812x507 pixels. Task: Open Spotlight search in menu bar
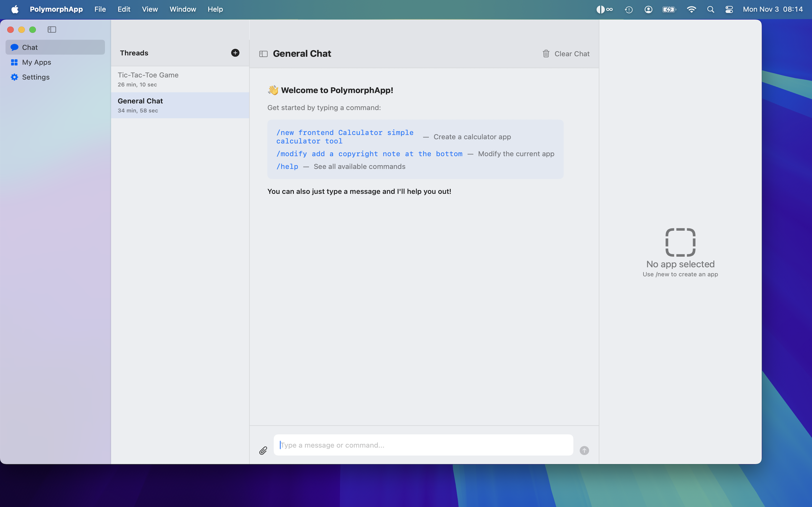tap(710, 9)
